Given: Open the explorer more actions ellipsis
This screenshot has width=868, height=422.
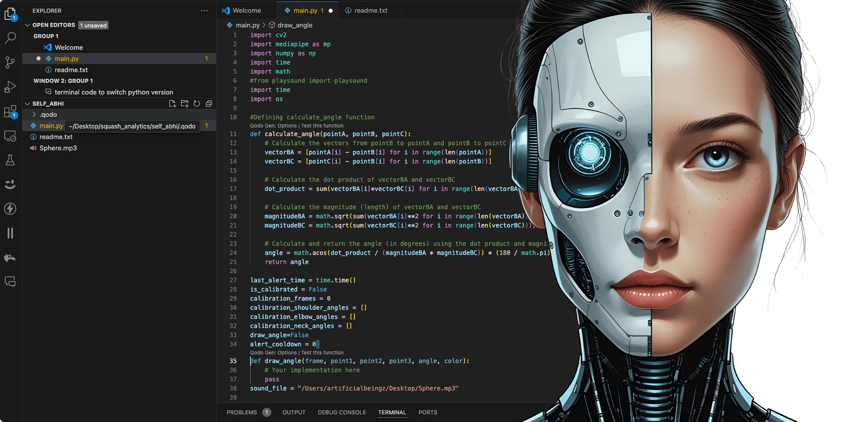Looking at the screenshot, I should [204, 11].
